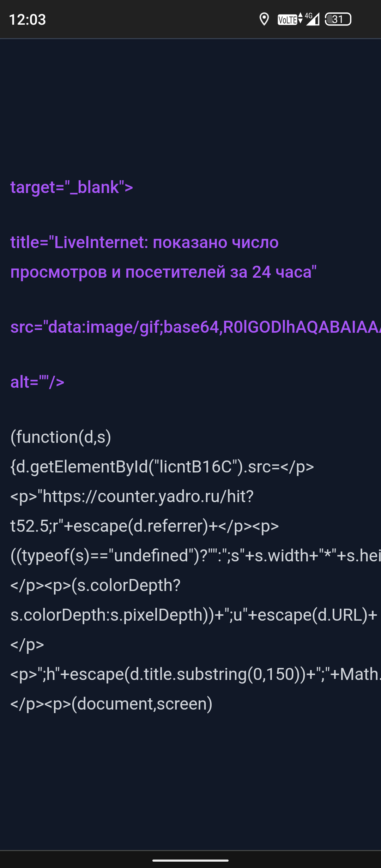Tap the t52.5;r"+escape(d.referrer) line
The width and height of the screenshot is (381, 868).
144,526
